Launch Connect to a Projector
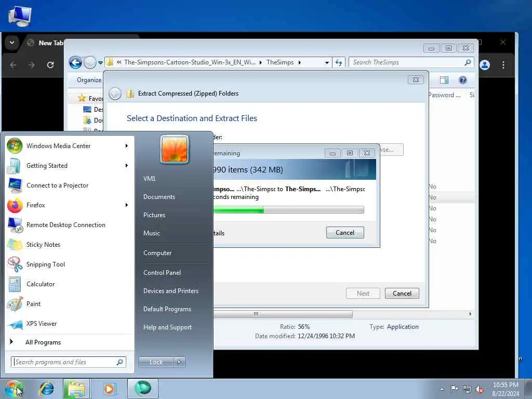Viewport: 532px width, 399px height. (70, 185)
